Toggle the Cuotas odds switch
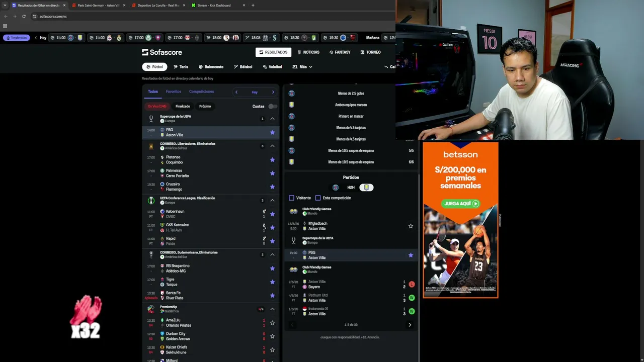Screen dimensions: 644x362 272,106
